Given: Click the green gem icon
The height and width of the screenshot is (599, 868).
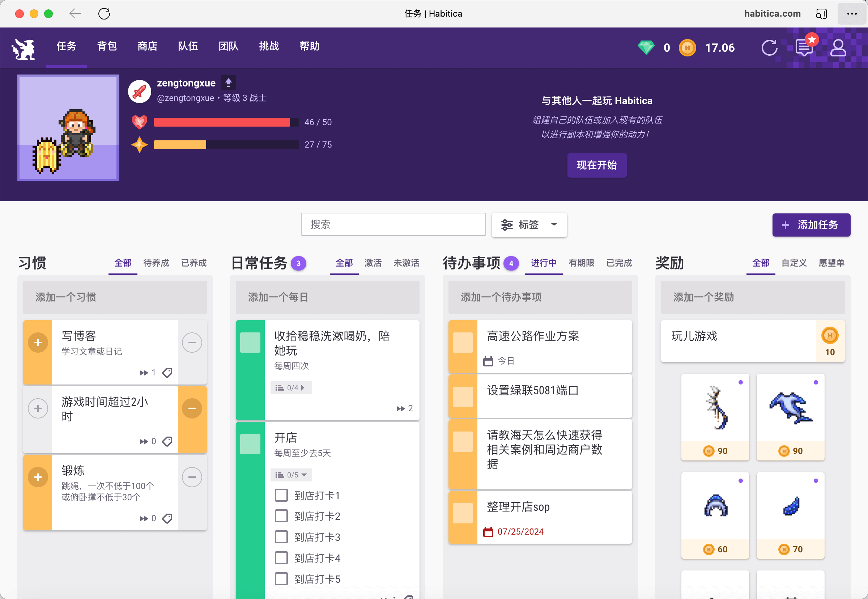Looking at the screenshot, I should click(646, 48).
